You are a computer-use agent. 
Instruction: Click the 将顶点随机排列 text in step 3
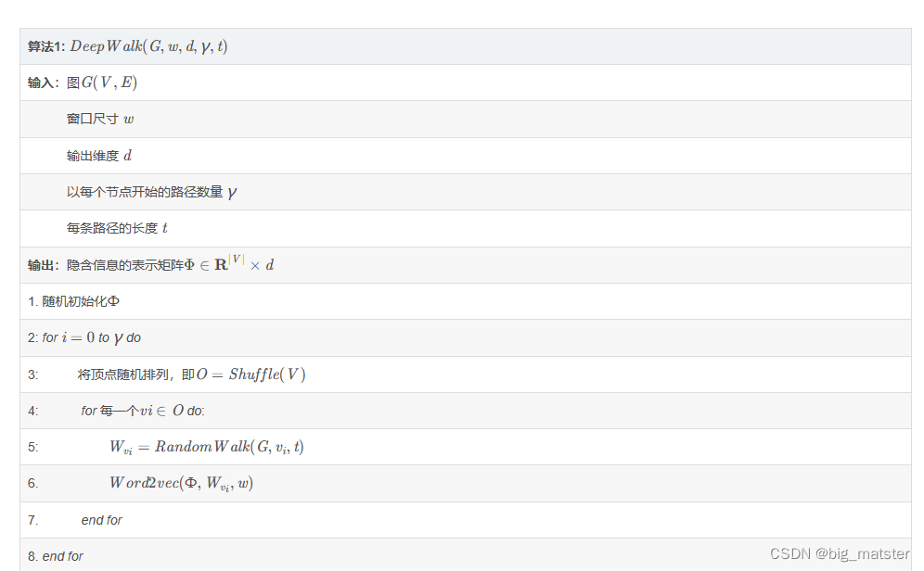click(128, 374)
